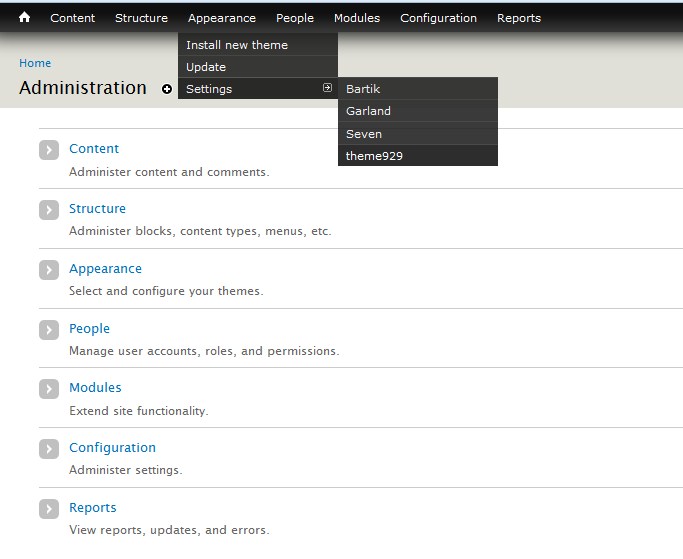This screenshot has width=683, height=559.
Task: Open the Configuration menu in top bar
Action: tap(438, 18)
